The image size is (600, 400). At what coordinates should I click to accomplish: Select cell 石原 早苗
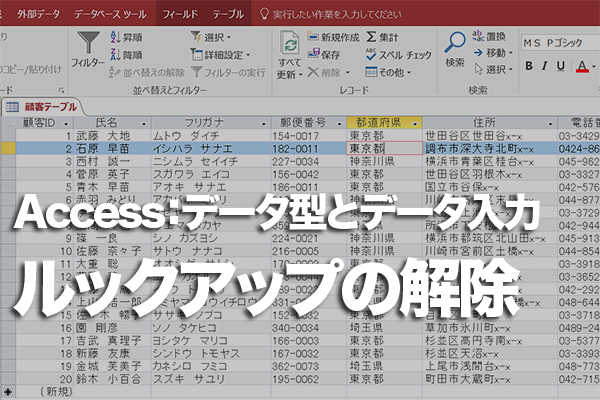pyautogui.click(x=112, y=149)
